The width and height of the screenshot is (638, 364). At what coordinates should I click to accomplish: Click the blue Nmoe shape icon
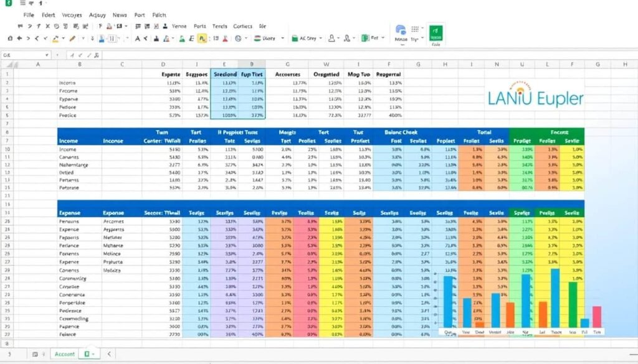click(x=400, y=30)
